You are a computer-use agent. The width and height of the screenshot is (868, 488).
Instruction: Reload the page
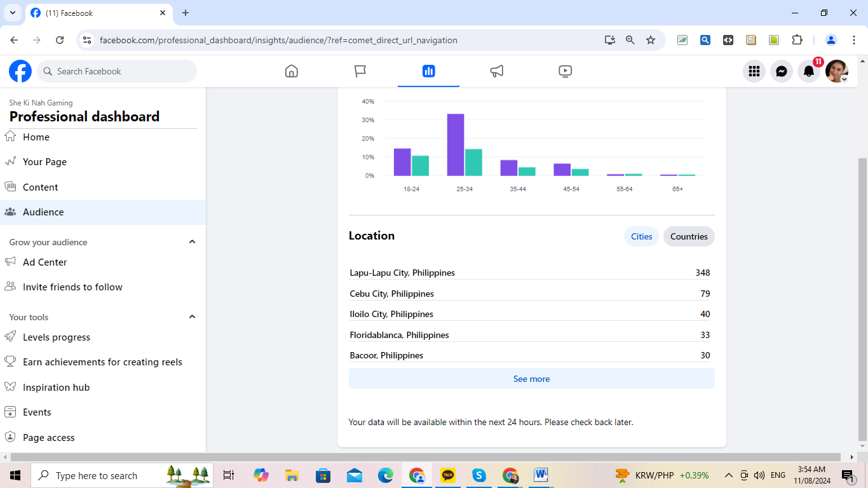click(60, 40)
